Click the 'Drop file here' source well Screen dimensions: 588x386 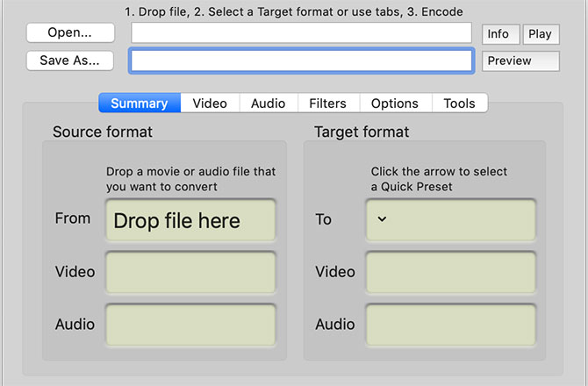pyautogui.click(x=190, y=220)
